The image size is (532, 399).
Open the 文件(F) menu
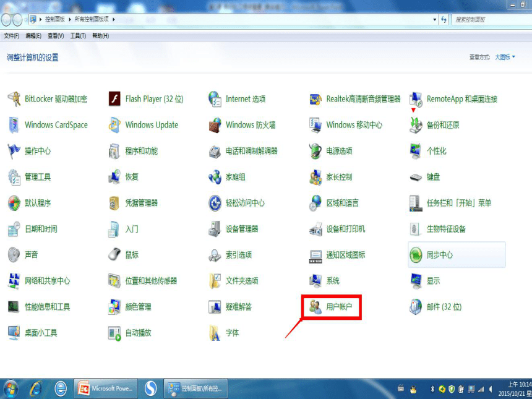[11, 36]
